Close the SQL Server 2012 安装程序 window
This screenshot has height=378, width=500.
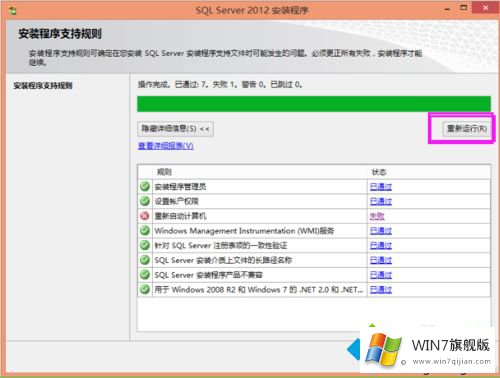point(485,8)
